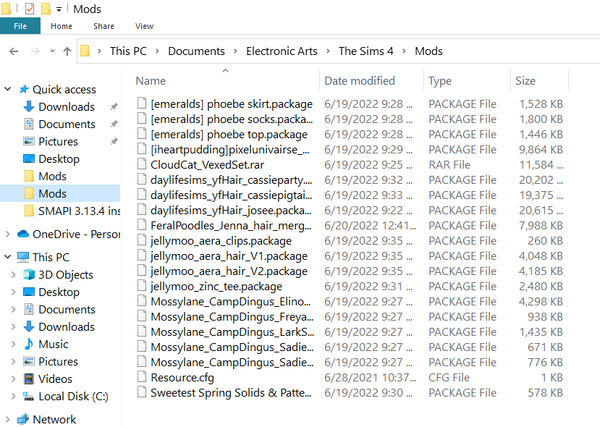Image resolution: width=600 pixels, height=427 pixels.
Task: Click file icon for 'Resource.cfg'
Action: (142, 376)
